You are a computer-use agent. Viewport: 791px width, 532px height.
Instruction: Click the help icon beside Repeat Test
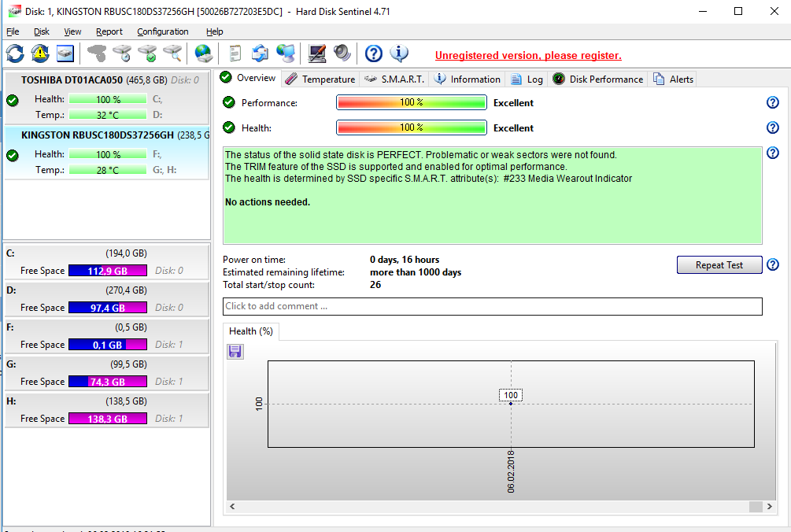point(773,265)
